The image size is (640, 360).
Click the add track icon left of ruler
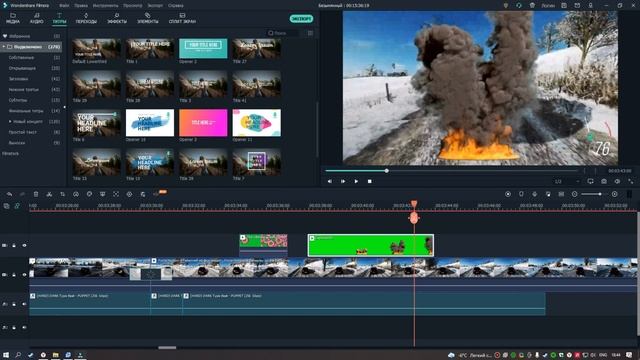coord(6,206)
